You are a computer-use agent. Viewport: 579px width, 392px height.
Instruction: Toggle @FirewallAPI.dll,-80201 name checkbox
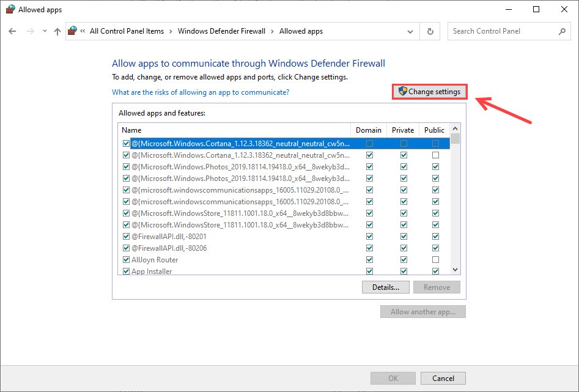[x=126, y=237]
